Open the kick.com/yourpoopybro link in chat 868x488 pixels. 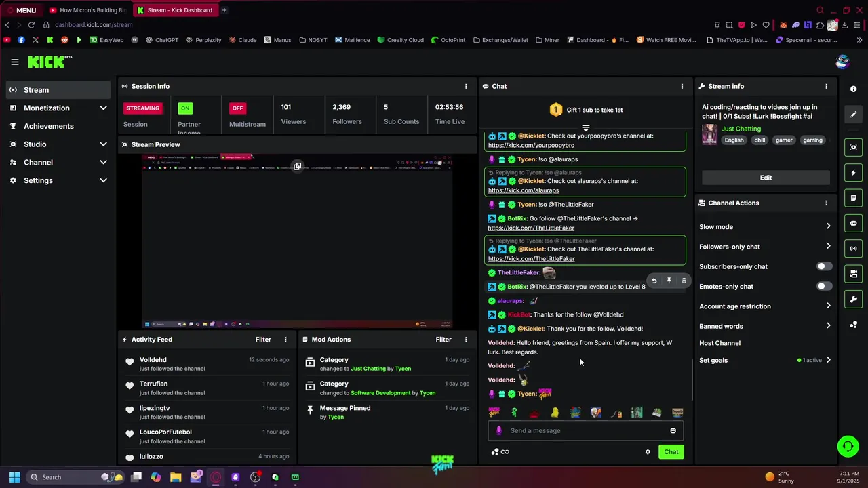[x=531, y=145]
